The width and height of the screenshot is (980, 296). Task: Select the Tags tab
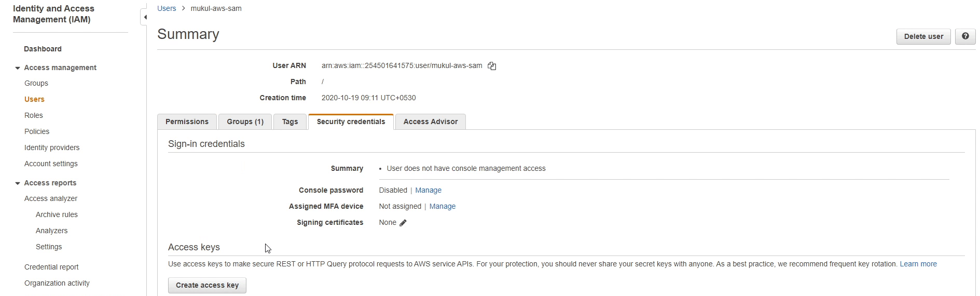pyautogui.click(x=290, y=122)
